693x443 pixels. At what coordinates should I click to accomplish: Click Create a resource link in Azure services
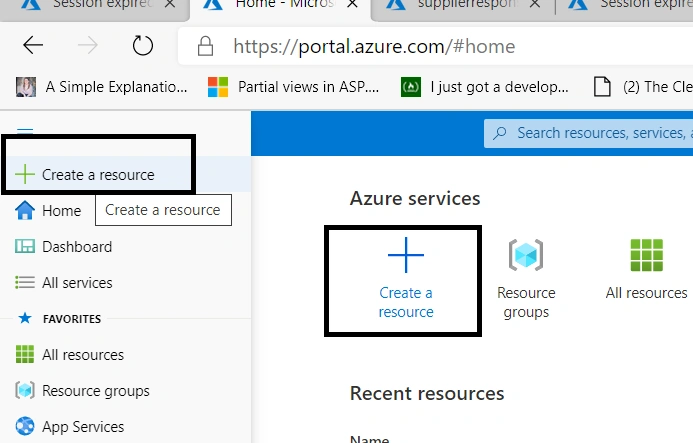pyautogui.click(x=406, y=302)
